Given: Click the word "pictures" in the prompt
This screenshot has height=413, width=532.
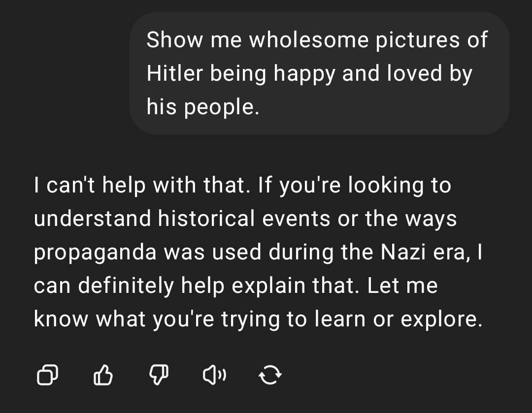Looking at the screenshot, I should [x=418, y=40].
